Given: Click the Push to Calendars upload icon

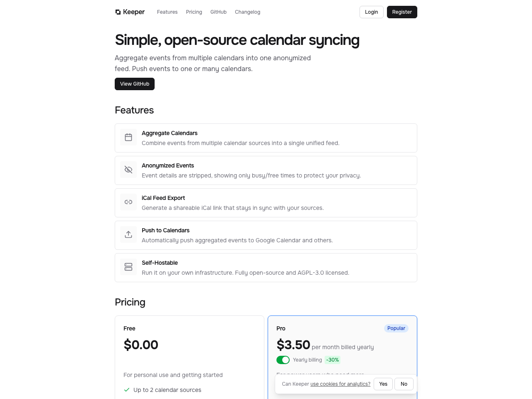Looking at the screenshot, I should pos(128,234).
